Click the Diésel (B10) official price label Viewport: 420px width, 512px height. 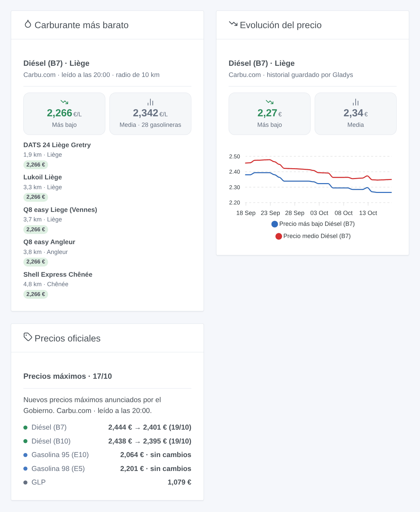click(51, 441)
